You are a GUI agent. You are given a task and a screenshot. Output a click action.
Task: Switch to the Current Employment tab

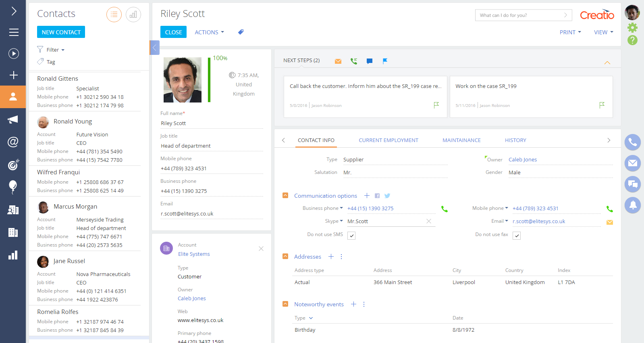click(388, 140)
